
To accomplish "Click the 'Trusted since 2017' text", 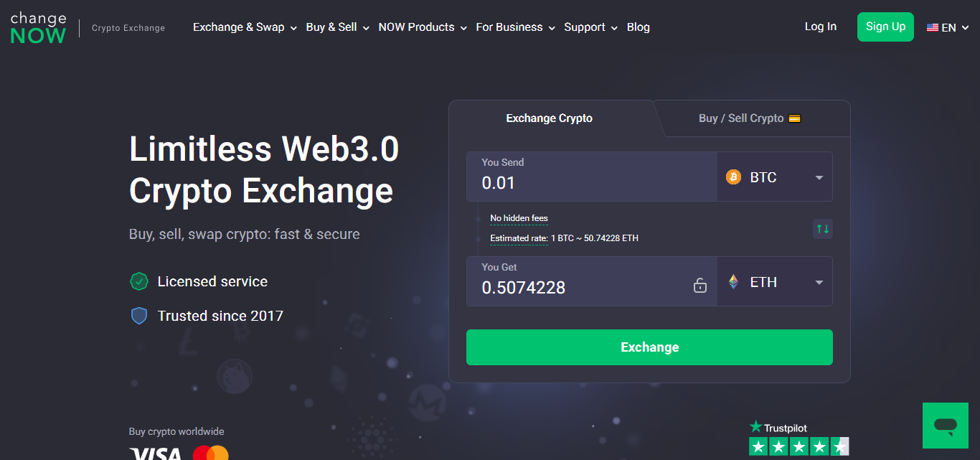I will (220, 316).
